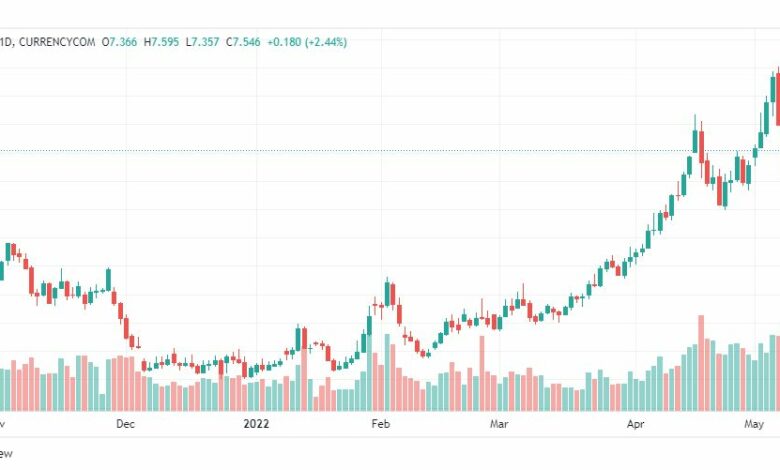Image resolution: width=780 pixels, height=470 pixels.
Task: Click the Dec label on time axis
Action: tap(125, 424)
